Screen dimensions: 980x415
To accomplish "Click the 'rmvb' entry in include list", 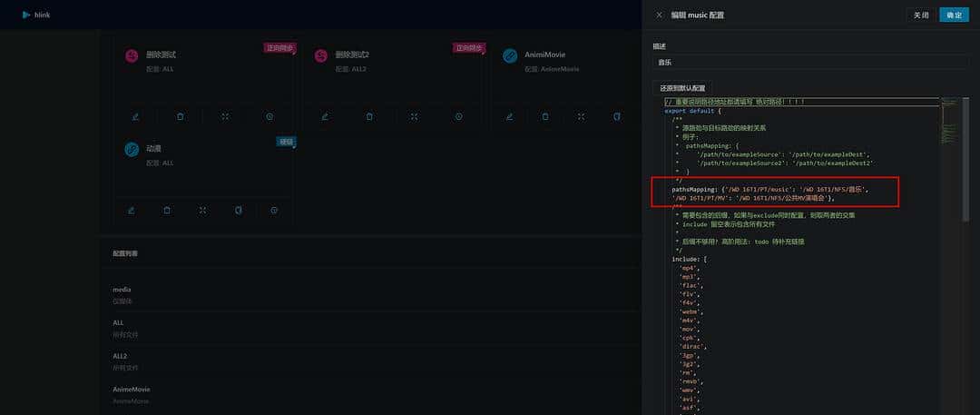I will [691, 381].
